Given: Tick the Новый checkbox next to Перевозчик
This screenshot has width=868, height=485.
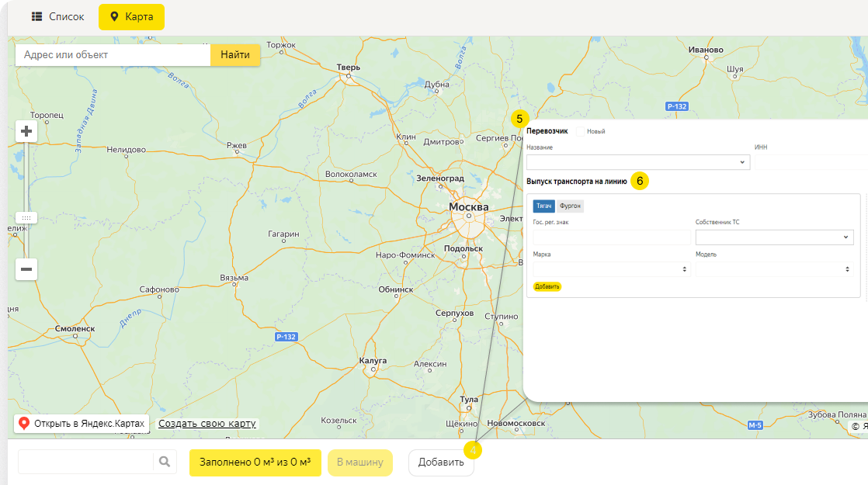Looking at the screenshot, I should [581, 131].
